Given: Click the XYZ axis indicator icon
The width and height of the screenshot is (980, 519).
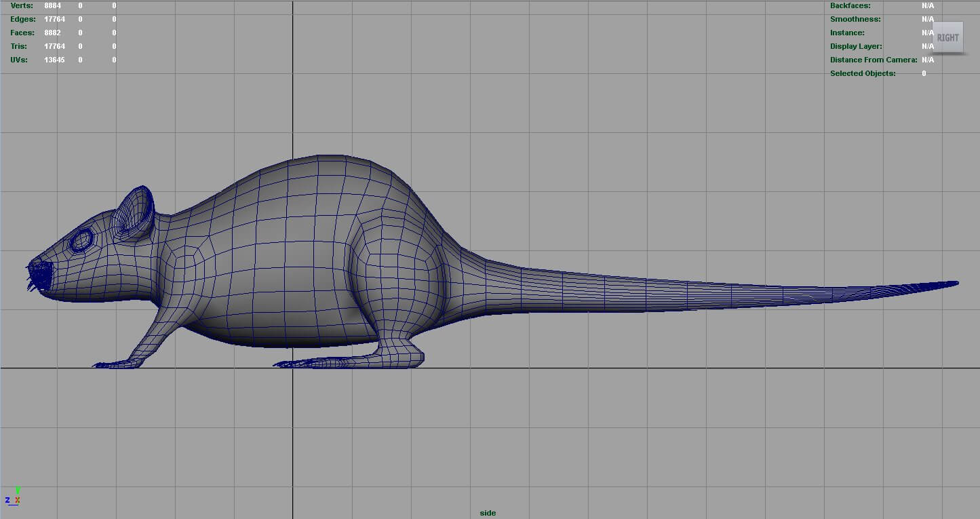Looking at the screenshot, I should click(14, 497).
